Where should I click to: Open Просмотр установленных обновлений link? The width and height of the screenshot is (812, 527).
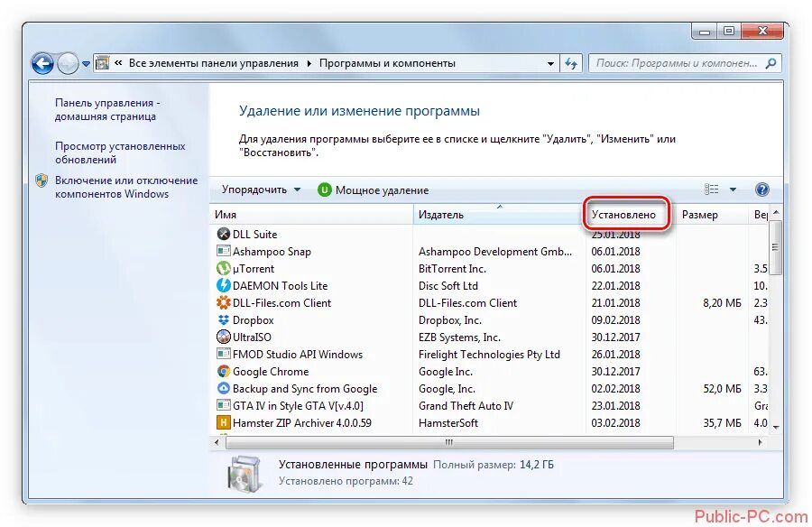tap(120, 153)
